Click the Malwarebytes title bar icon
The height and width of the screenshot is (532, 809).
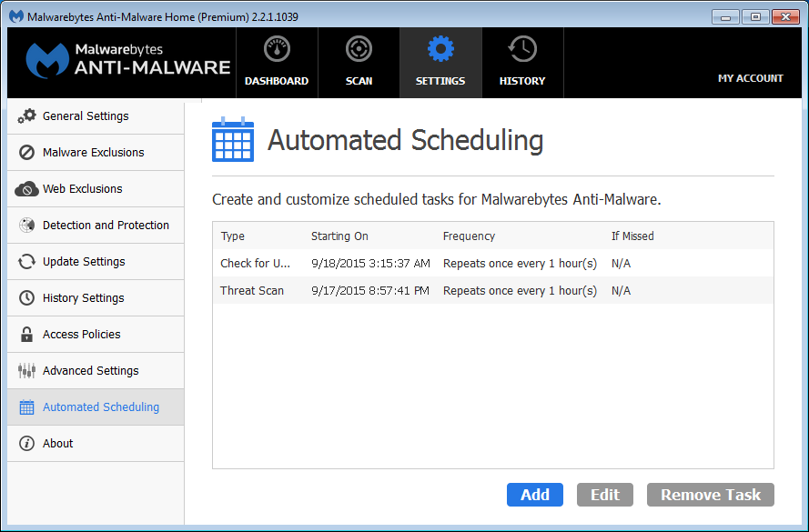coord(16,16)
